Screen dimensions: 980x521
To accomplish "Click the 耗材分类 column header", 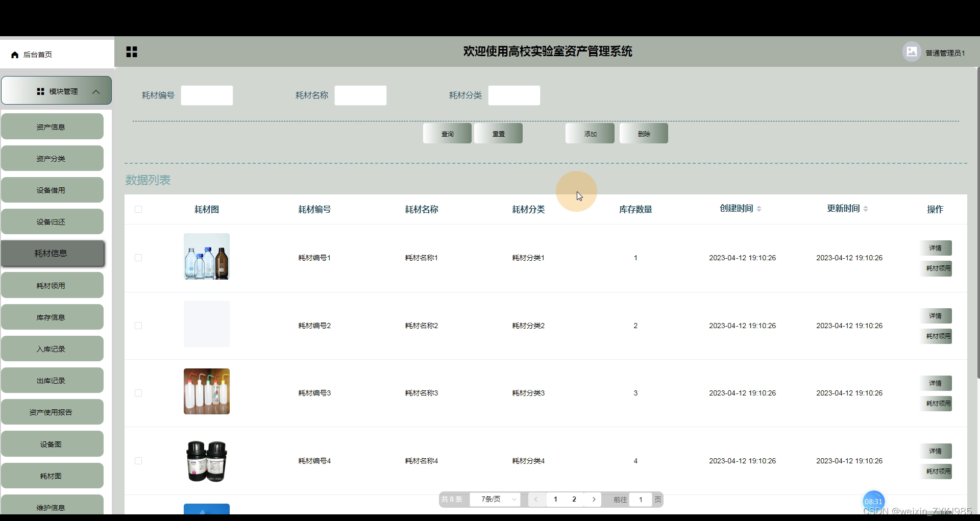I will click(528, 209).
